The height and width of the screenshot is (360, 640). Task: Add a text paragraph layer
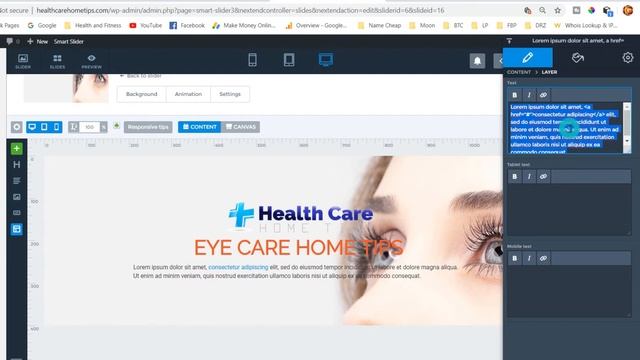point(17,180)
